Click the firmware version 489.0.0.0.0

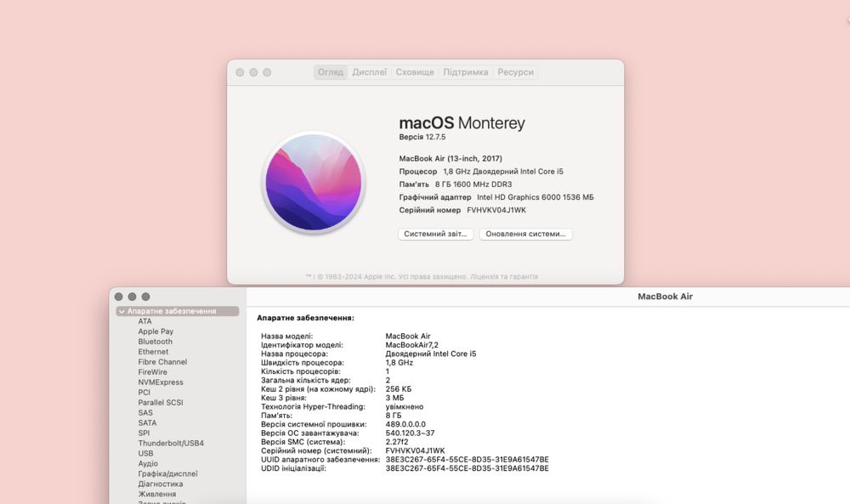coord(405,424)
